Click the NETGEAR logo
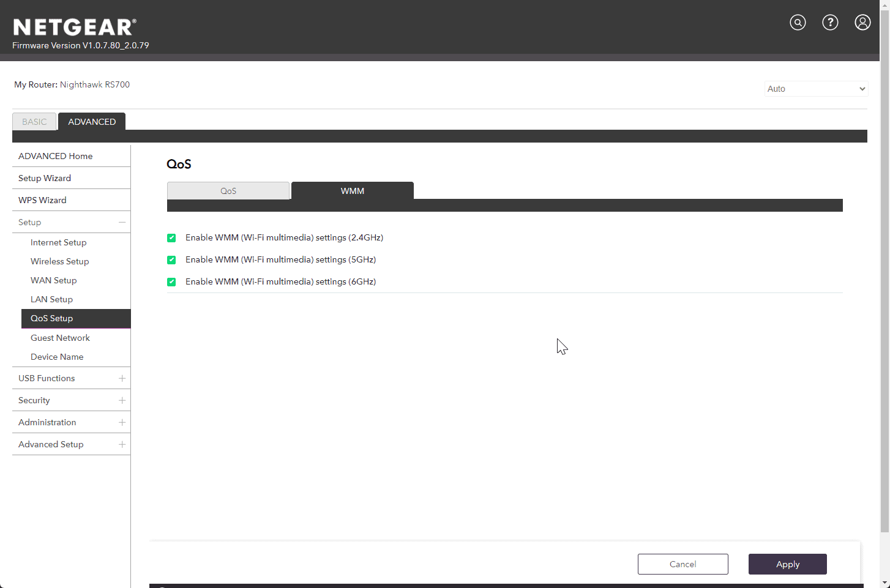Screen dimensions: 890x588 [74, 28]
